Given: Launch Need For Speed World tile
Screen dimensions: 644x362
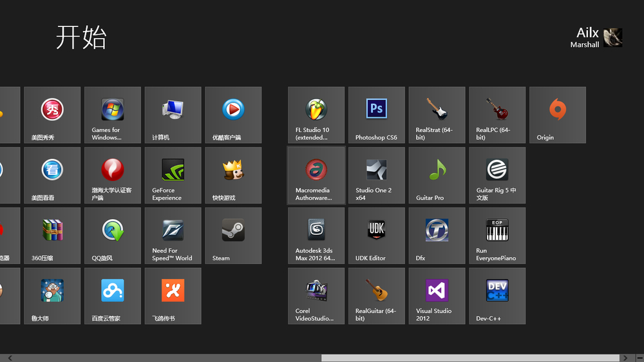Looking at the screenshot, I should click(x=173, y=236).
